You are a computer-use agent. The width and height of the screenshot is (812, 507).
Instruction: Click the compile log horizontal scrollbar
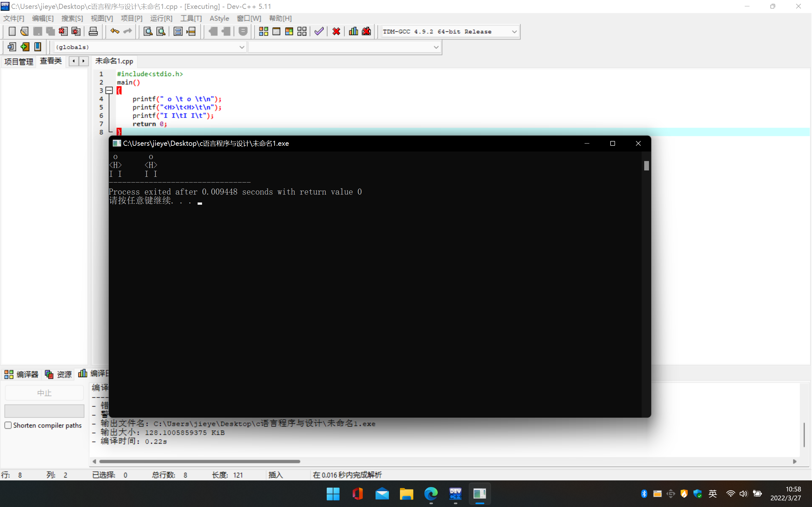pos(200,461)
